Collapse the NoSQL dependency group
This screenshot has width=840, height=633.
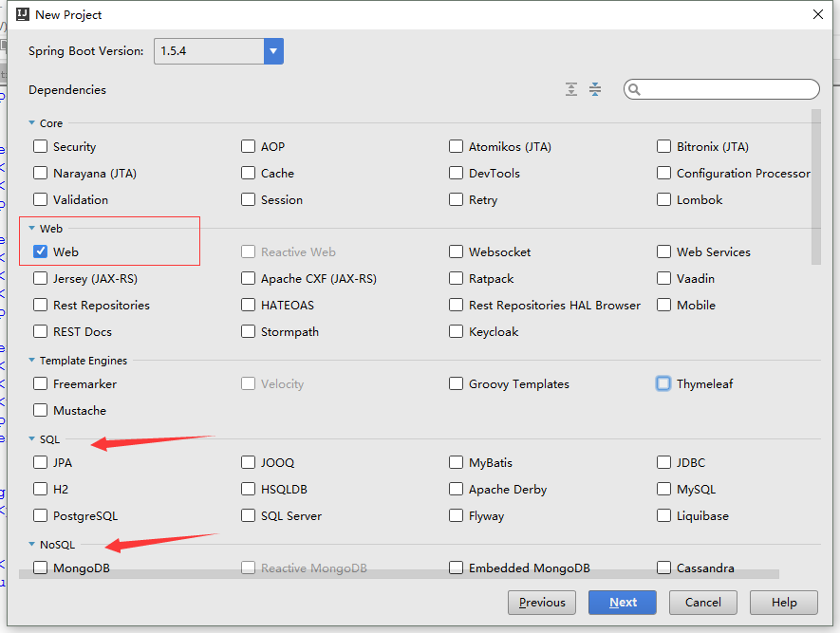[31, 544]
